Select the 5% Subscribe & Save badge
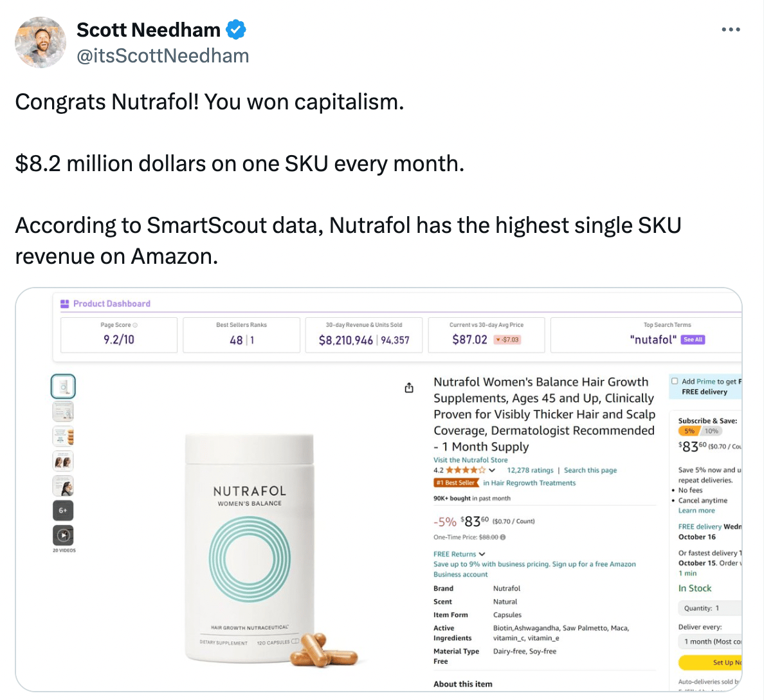Screen dimensions: 764x700 (689, 431)
